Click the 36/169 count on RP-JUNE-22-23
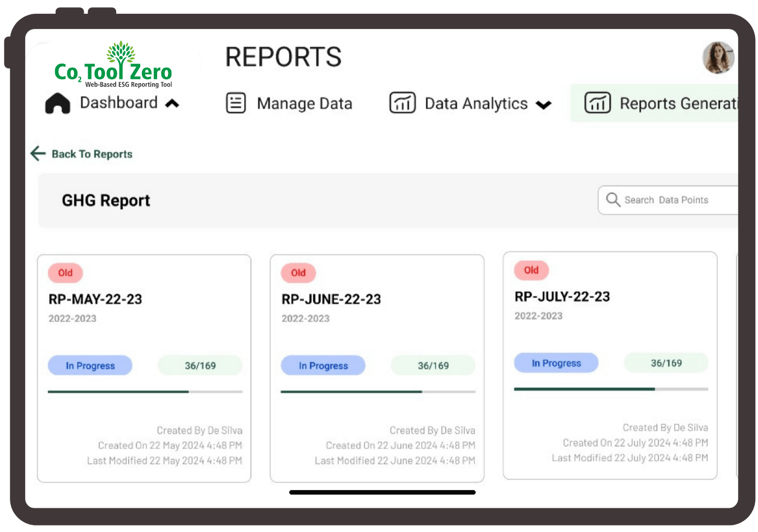The height and width of the screenshot is (532, 758). click(433, 366)
